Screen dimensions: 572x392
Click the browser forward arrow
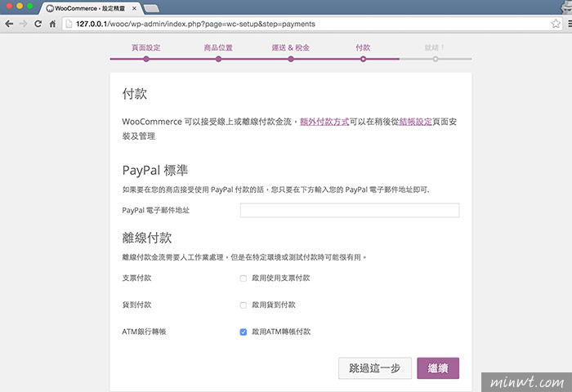pyautogui.click(x=24, y=24)
